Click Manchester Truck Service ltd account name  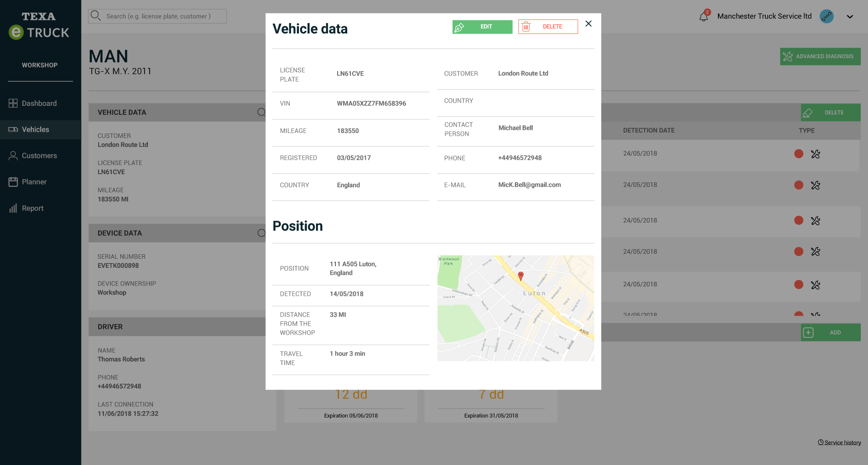pos(764,16)
